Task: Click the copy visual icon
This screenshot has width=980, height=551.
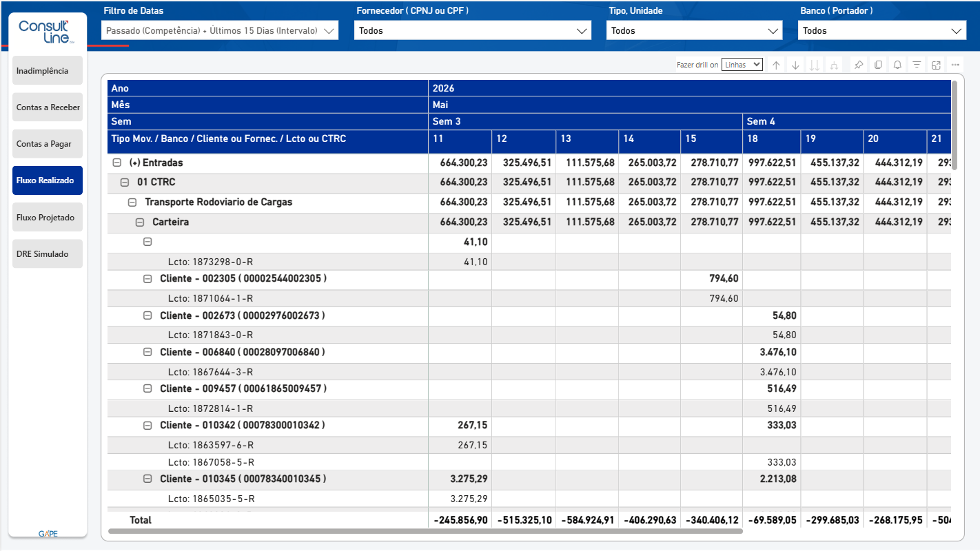Action: (878, 65)
